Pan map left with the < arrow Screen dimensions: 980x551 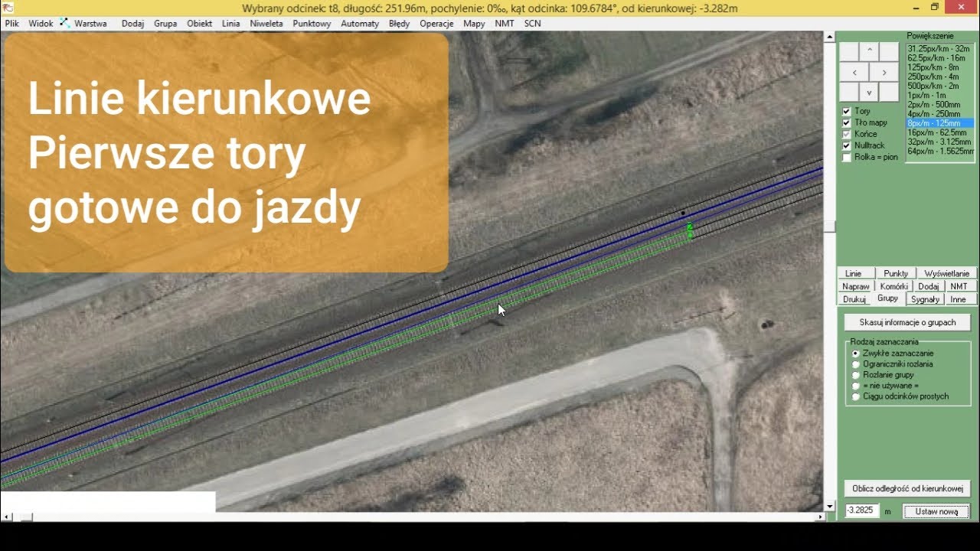[854, 73]
